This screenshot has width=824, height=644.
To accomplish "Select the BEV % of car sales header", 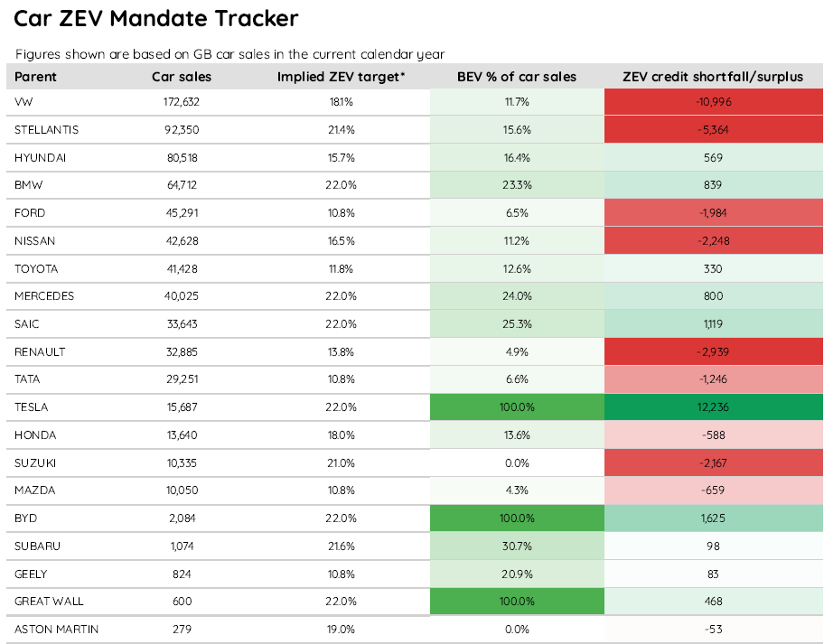I will (517, 77).
